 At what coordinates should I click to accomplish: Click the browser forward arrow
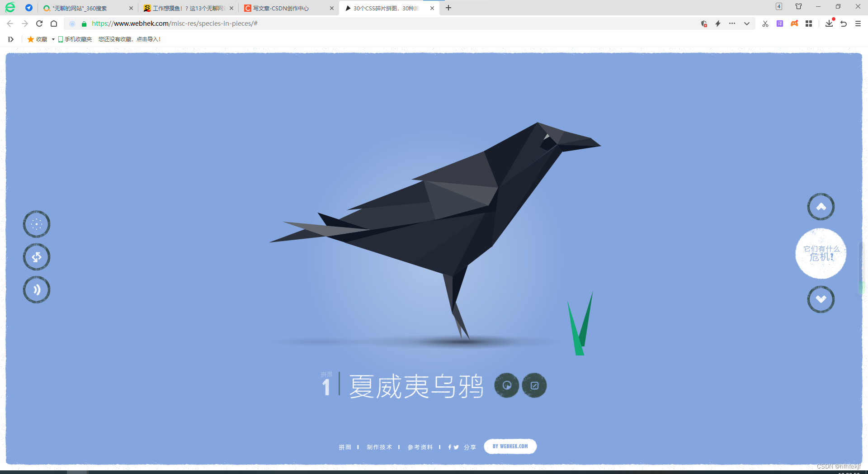(x=25, y=24)
